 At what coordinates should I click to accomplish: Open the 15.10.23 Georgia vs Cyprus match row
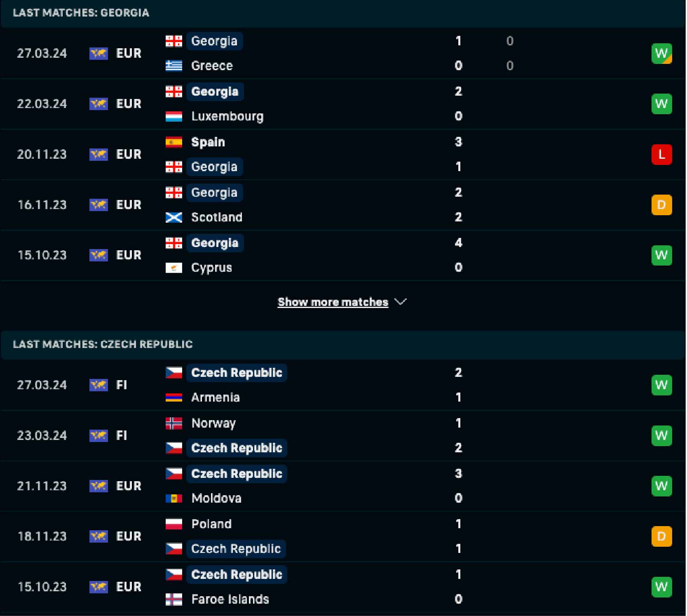point(330,255)
